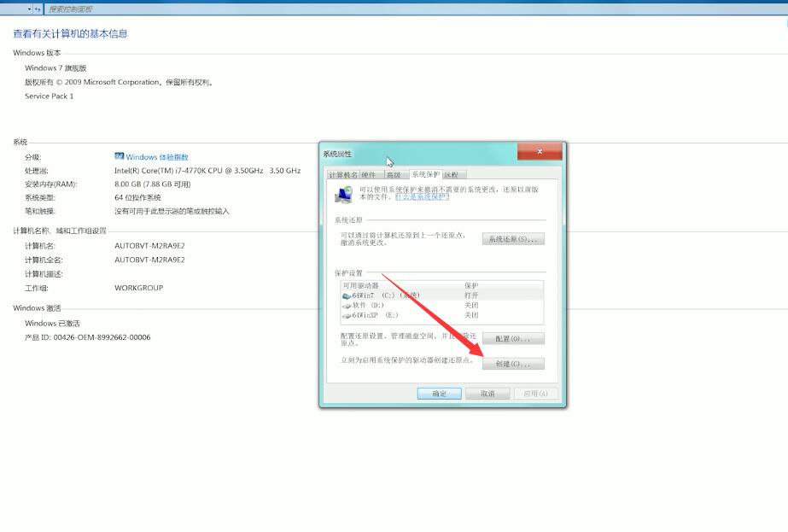
Task: Click the Intel Core i7-4770K processor value
Action: [207, 171]
